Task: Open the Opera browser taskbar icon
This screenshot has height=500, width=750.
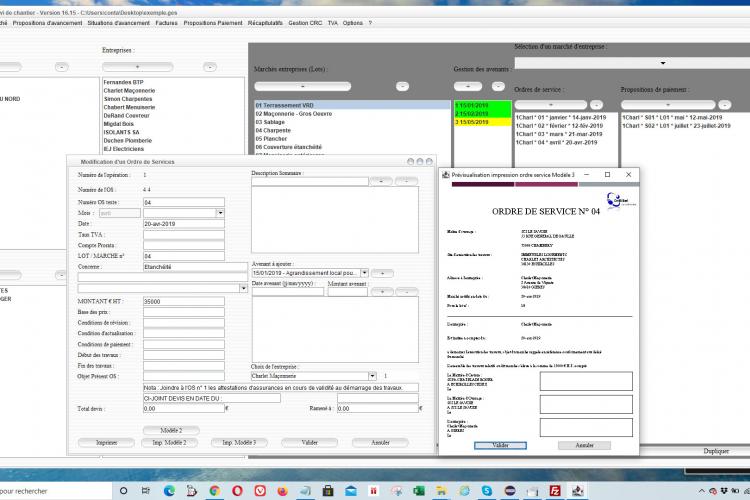Action: click(x=238, y=490)
